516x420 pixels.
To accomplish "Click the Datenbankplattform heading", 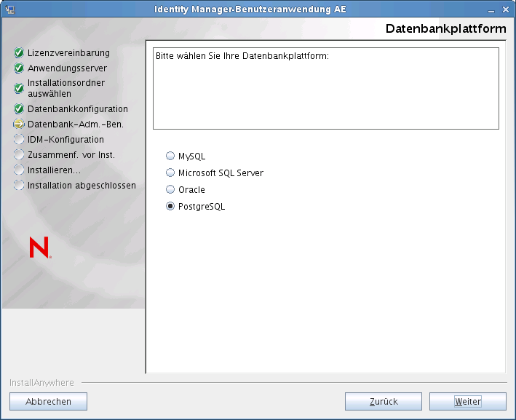I will pos(445,28).
